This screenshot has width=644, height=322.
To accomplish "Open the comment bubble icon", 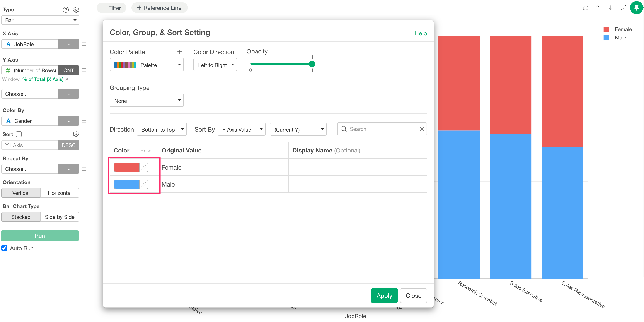I will 585,8.
